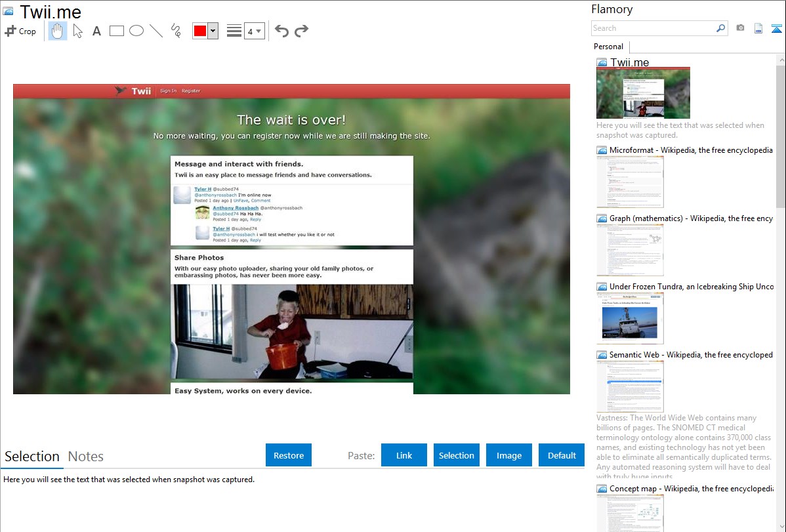Viewport: 786px width, 532px height.
Task: Redo the last undone action
Action: pyautogui.click(x=301, y=31)
